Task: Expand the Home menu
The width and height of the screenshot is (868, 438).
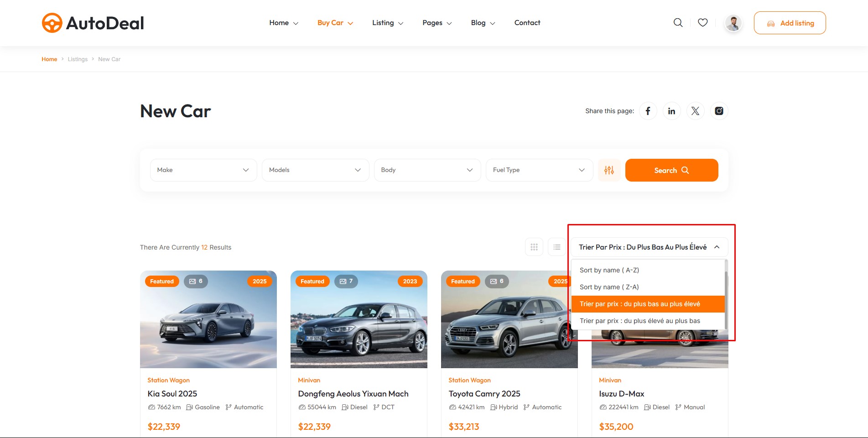Action: click(284, 23)
